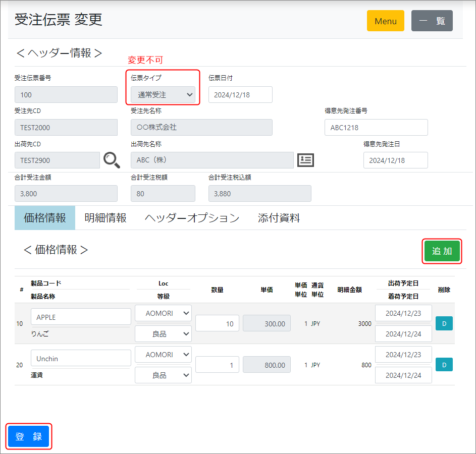Open the 伝票タイプ dropdown
This screenshot has width=476, height=454.
click(163, 94)
